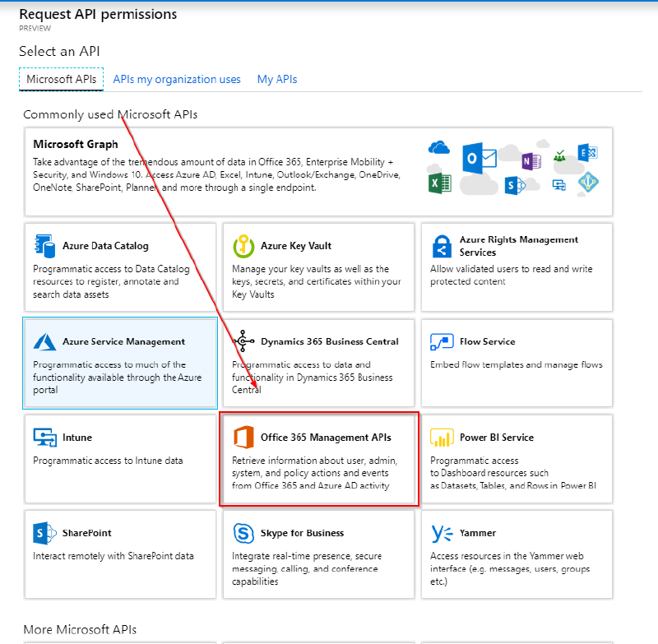Click the Flow Service icon
658x644 pixels.
(x=442, y=340)
